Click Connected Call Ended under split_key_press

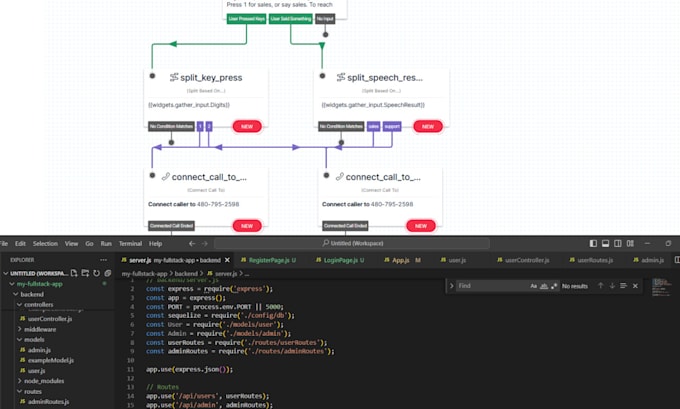pos(171,226)
